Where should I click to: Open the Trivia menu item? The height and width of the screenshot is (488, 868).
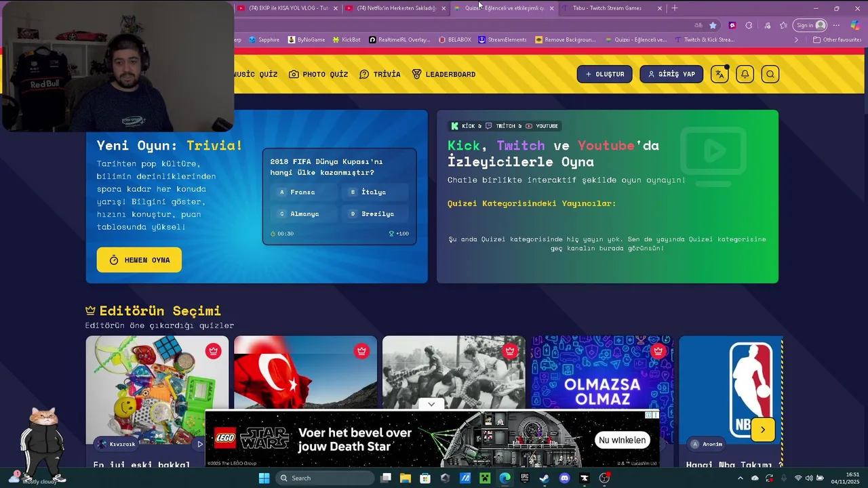[x=380, y=74]
